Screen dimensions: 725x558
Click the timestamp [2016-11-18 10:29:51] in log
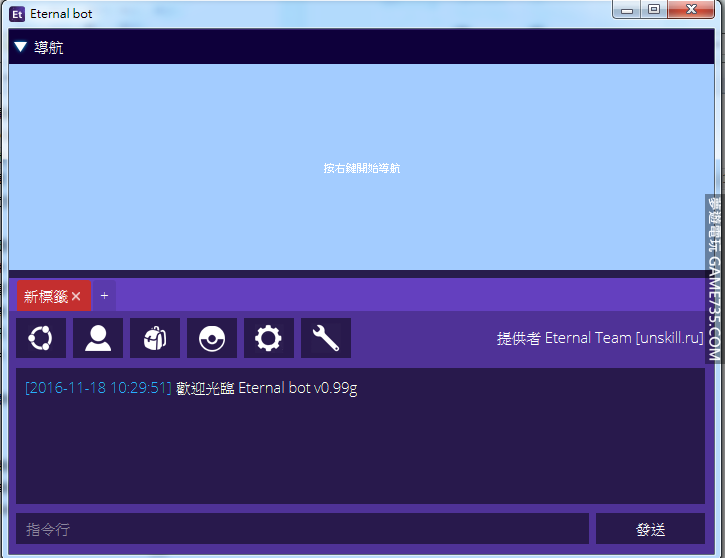98,388
